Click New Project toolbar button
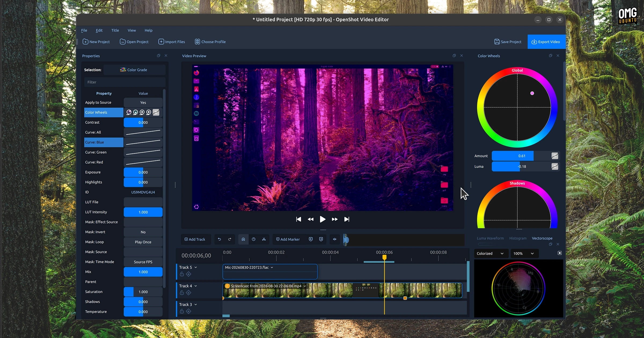This screenshot has width=644, height=338. [x=96, y=42]
